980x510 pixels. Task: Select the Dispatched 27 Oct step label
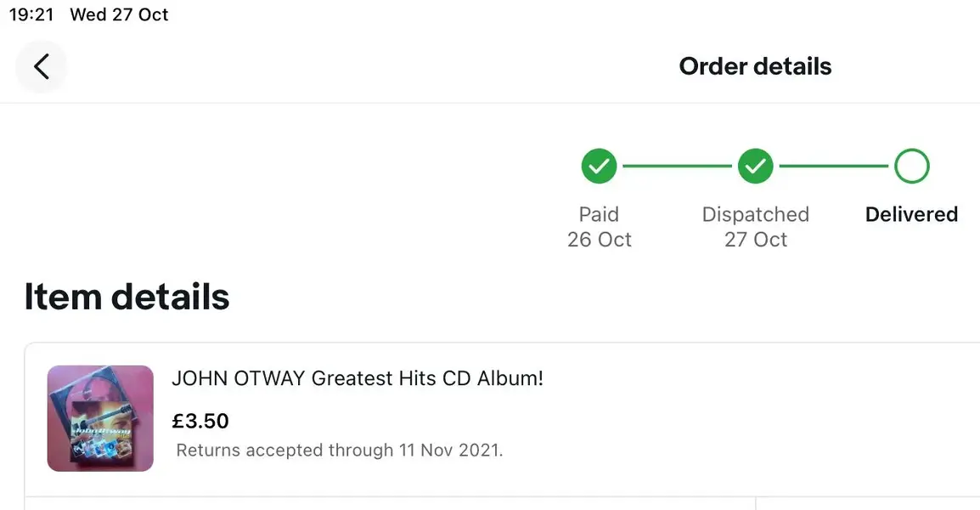[755, 227]
